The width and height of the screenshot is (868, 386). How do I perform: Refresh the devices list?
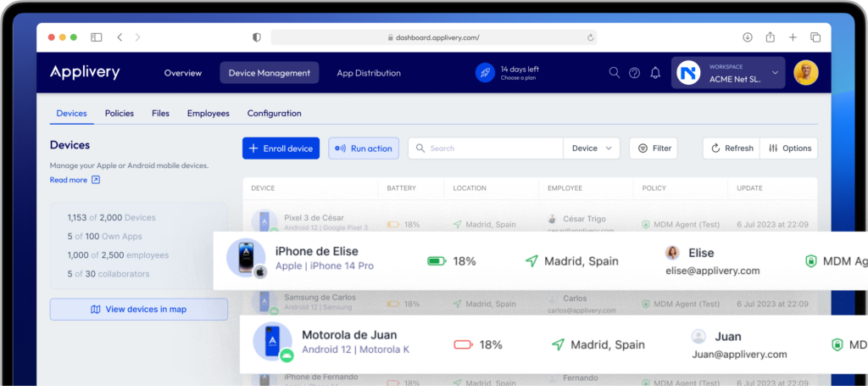732,148
